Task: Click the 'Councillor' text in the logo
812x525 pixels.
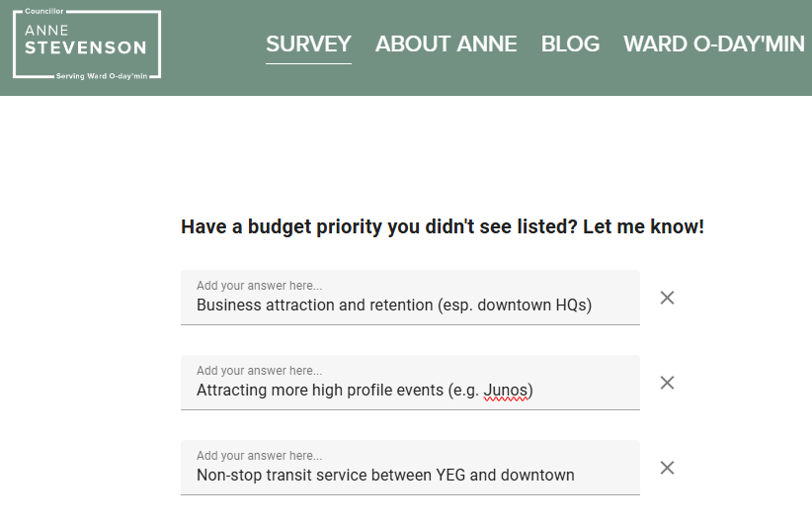Action: point(43,11)
